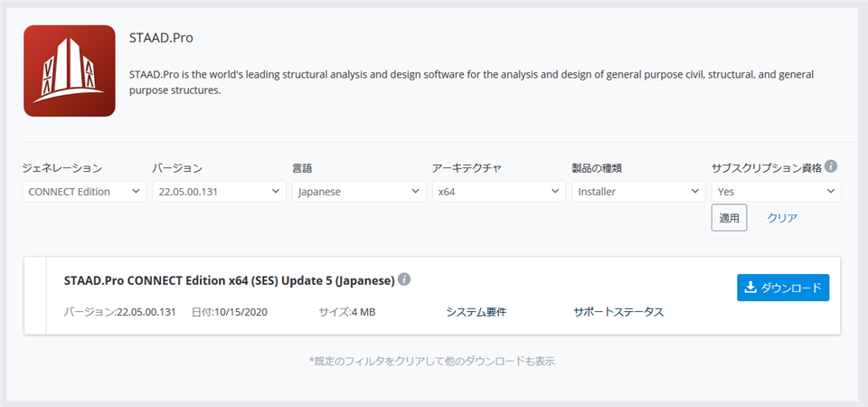Open the ジェネレーション CONNECT Edition dropdown

tap(84, 192)
